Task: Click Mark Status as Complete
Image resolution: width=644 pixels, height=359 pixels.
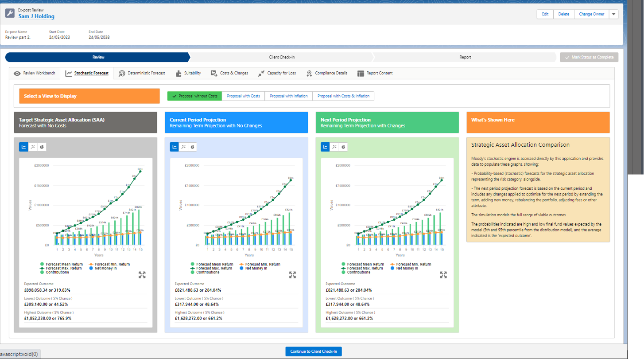Action: [x=589, y=57]
